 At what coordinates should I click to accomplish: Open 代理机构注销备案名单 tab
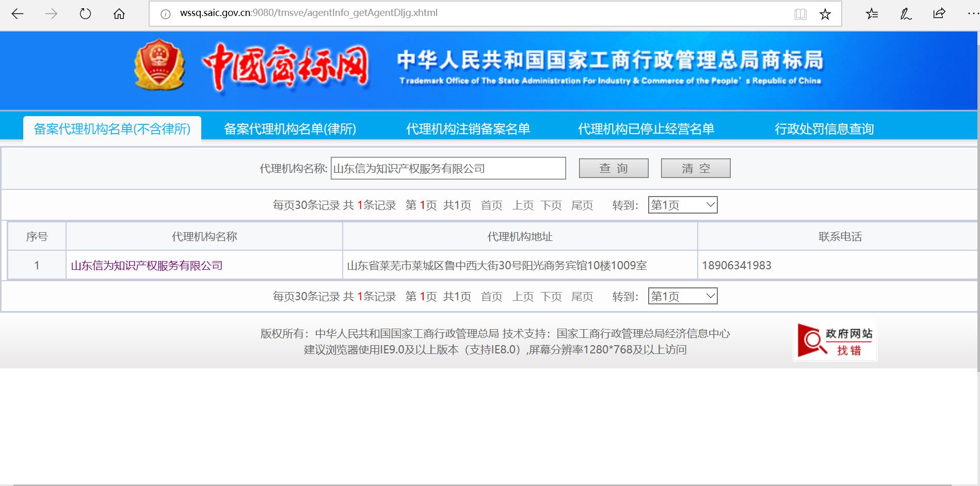468,129
